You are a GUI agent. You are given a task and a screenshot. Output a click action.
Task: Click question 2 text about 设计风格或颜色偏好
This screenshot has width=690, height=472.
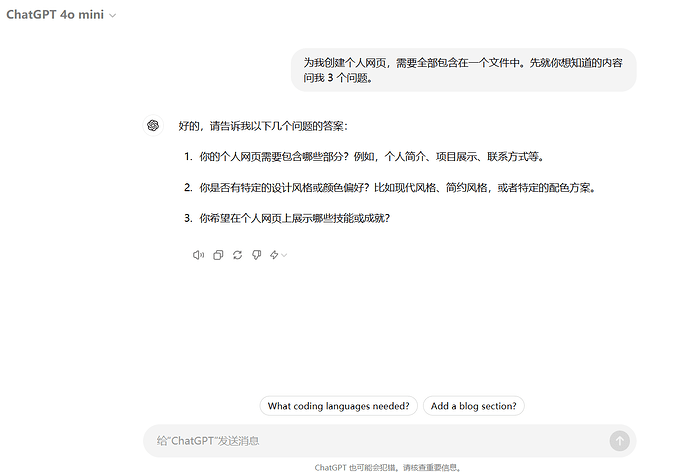tap(397, 188)
